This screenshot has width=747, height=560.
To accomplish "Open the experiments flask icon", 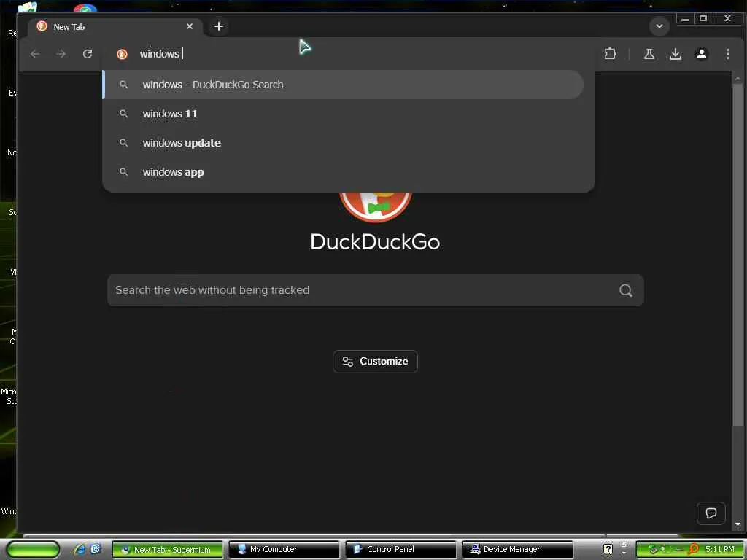I will pos(649,54).
